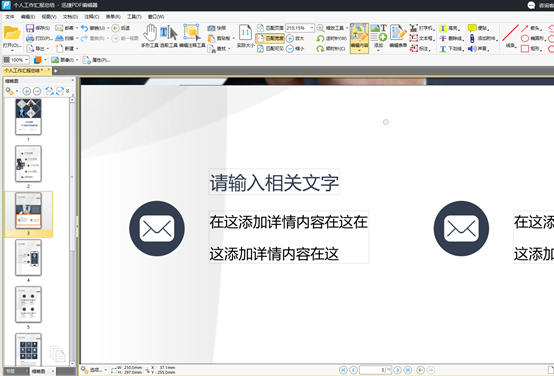This screenshot has height=376, width=554.
Task: Print the document via 打印
Action: (39, 38)
